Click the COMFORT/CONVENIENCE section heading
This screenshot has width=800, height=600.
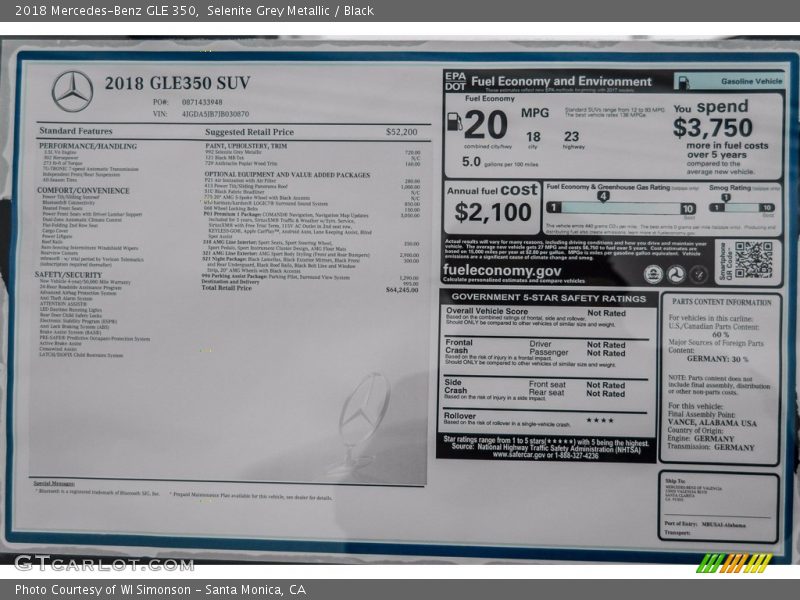pos(83,191)
